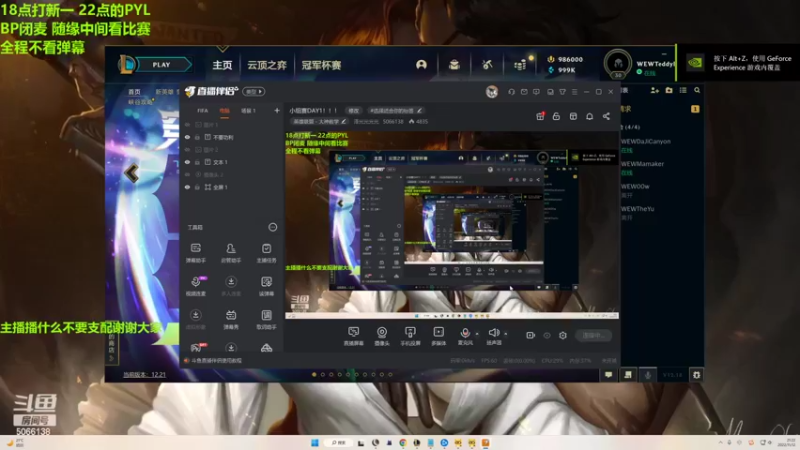Open the gift box icon with the red badge
The height and width of the screenshot is (450, 800).
(x=540, y=116)
